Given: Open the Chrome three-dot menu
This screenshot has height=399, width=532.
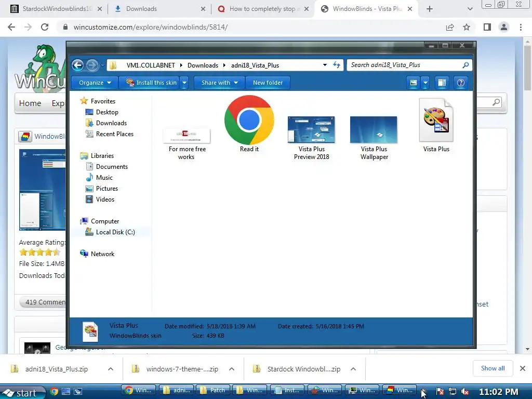Looking at the screenshot, I should click(521, 27).
